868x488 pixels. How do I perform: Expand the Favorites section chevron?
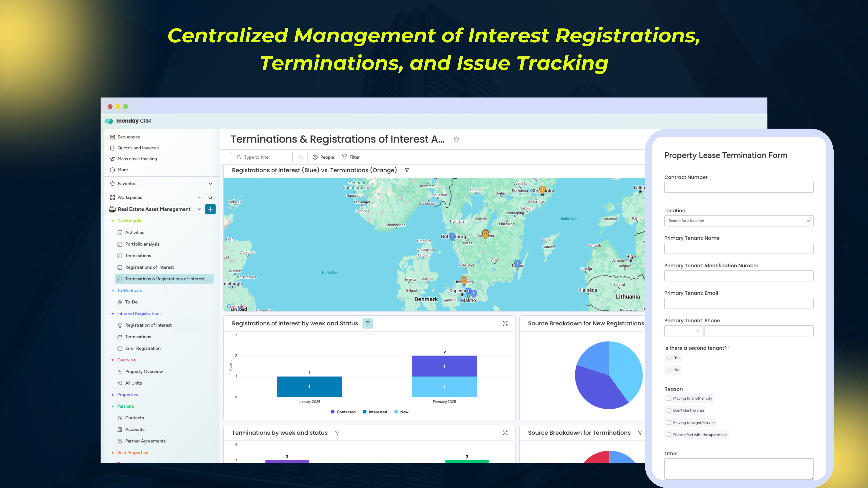(x=210, y=184)
